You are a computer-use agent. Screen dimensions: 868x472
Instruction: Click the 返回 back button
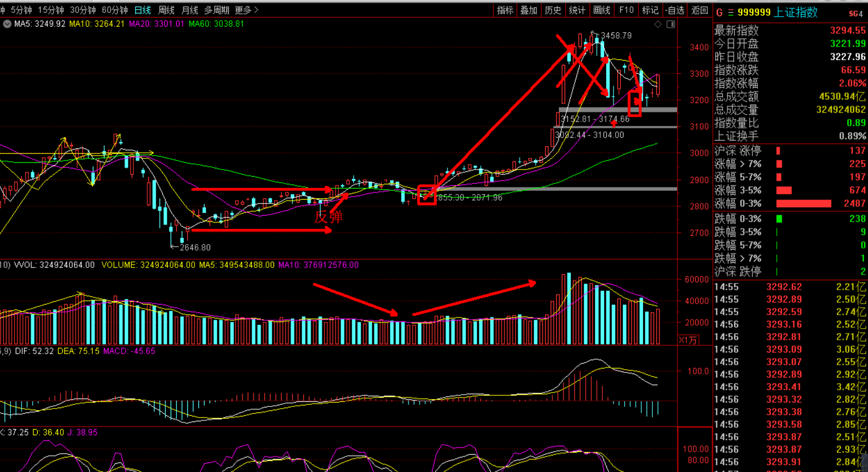(699, 10)
